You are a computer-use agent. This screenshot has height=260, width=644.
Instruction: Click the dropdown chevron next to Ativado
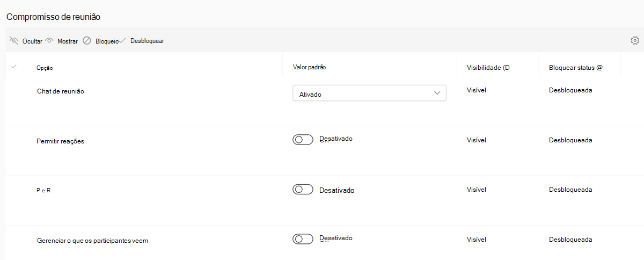(436, 93)
